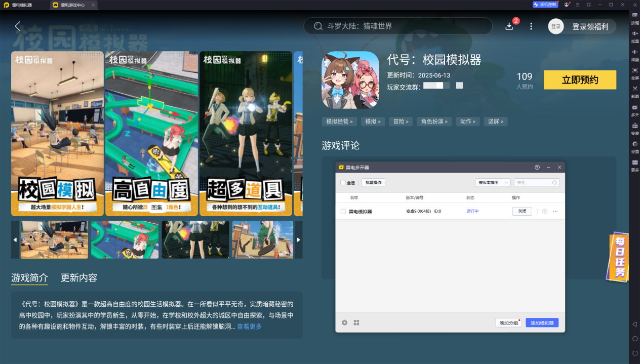Screen dimensions: 640x364
Task: Click the 添加模拟器 add emulator button
Action: 542,322
